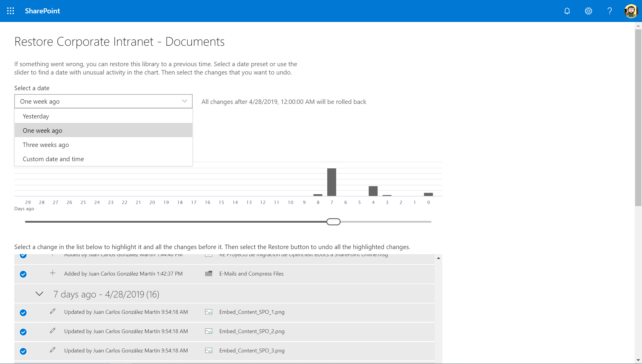Choose Custom date and time option
This screenshot has width=642, height=364.
[x=103, y=159]
